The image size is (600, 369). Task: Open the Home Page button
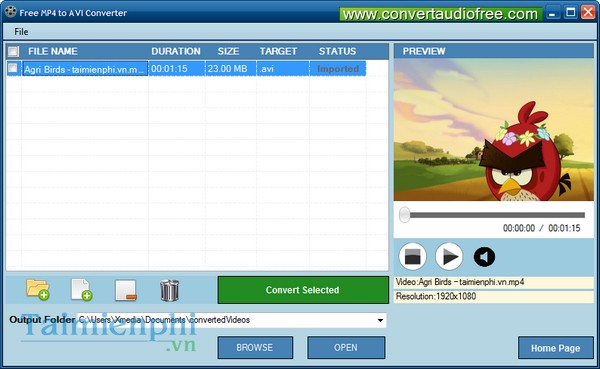(x=555, y=348)
